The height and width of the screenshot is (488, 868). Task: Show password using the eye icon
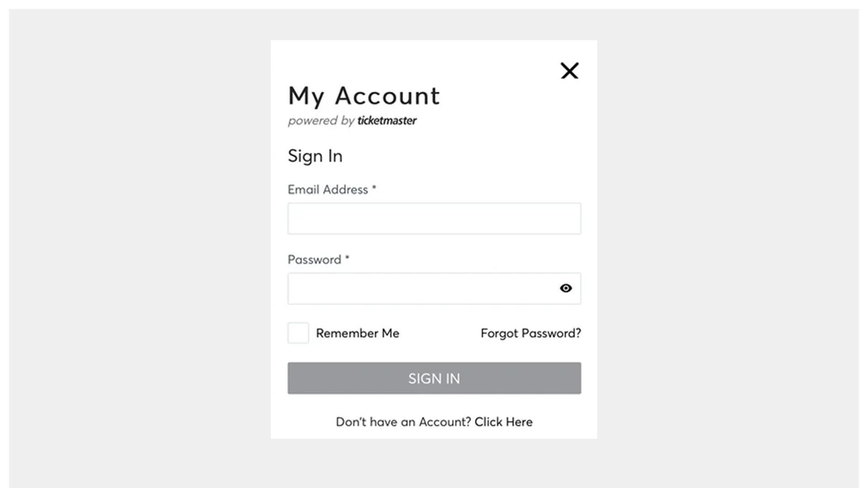pyautogui.click(x=566, y=288)
